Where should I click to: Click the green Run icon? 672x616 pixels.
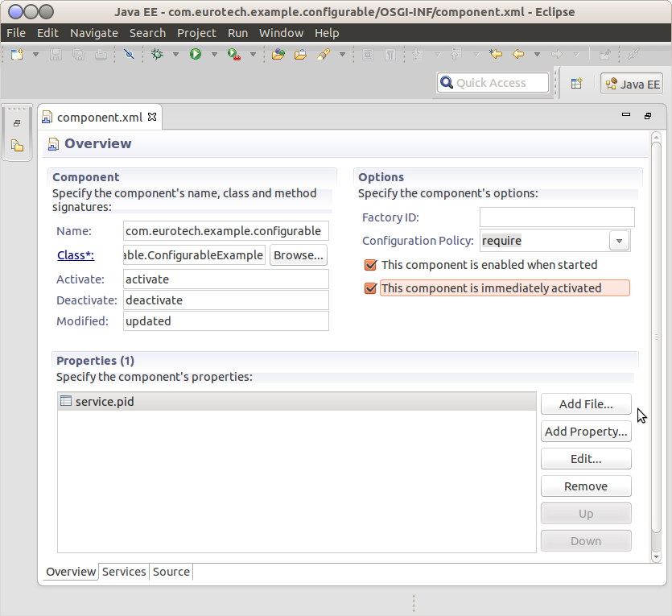(196, 55)
